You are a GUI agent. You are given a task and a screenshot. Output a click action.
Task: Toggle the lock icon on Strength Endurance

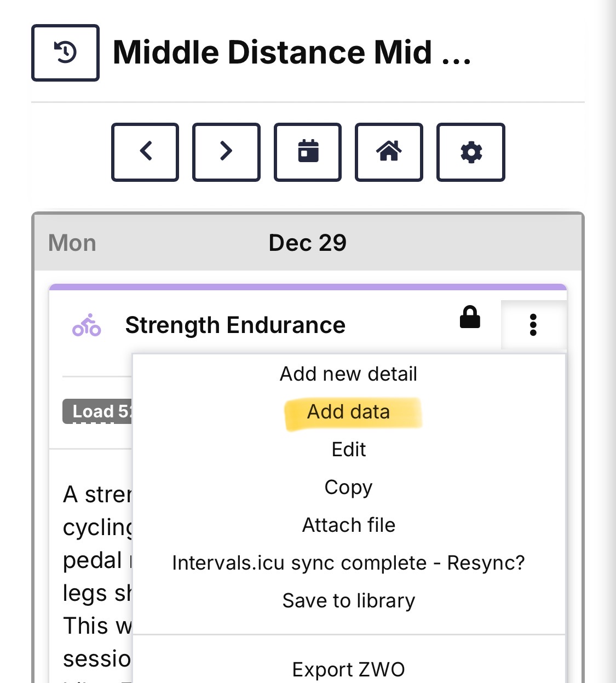[470, 317]
